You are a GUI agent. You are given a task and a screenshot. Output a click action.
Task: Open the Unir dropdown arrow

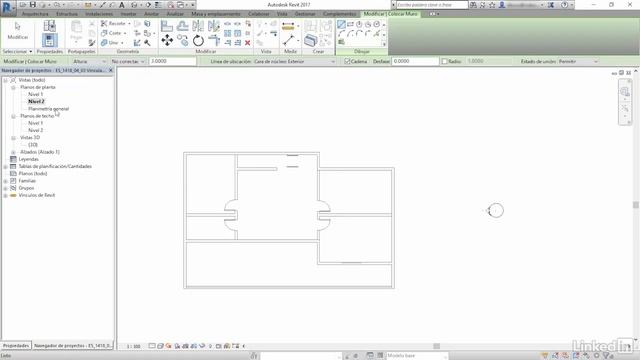(x=122, y=42)
